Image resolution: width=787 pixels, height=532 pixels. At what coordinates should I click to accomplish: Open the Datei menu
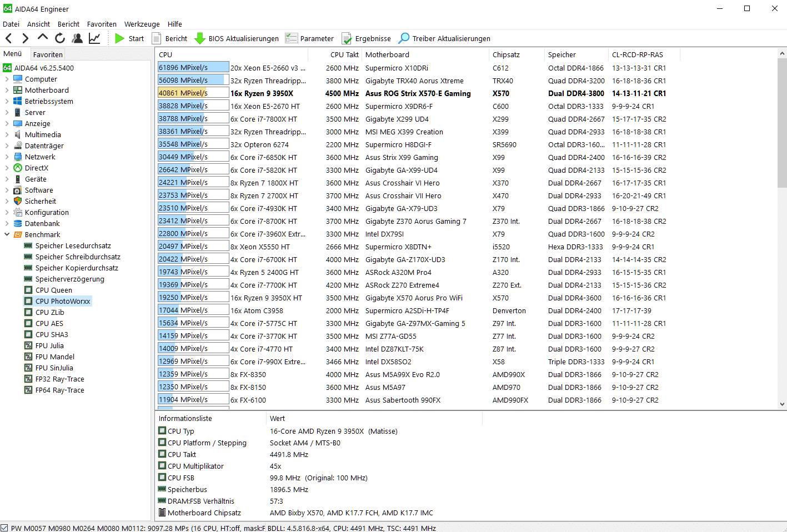(x=11, y=24)
